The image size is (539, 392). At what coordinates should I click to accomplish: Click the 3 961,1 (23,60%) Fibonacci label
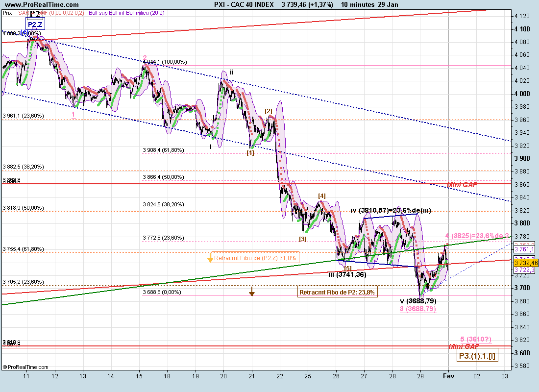tap(24, 116)
